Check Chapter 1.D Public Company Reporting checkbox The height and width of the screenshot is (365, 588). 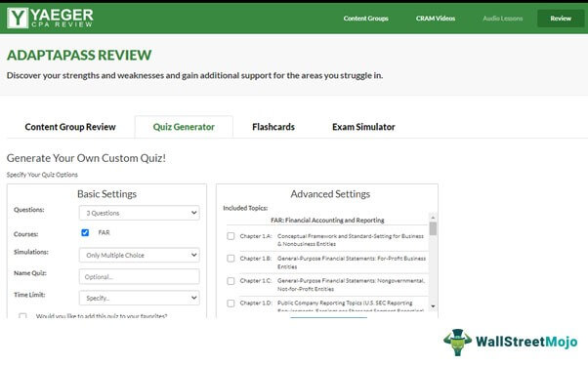pos(231,304)
